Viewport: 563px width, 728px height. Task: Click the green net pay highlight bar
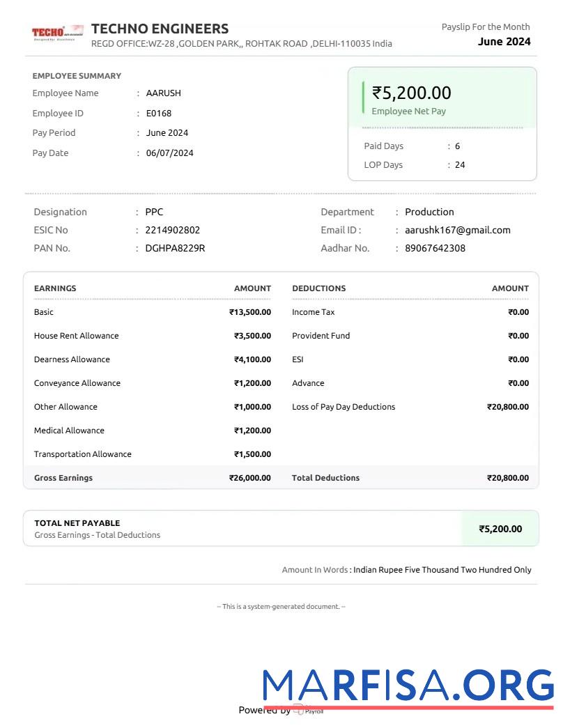(363, 98)
